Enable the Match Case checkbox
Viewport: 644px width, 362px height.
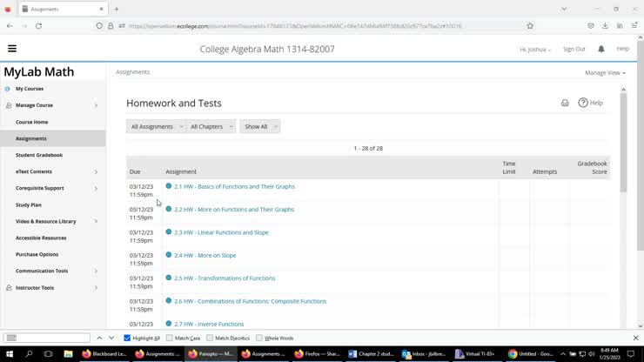tap(170, 338)
